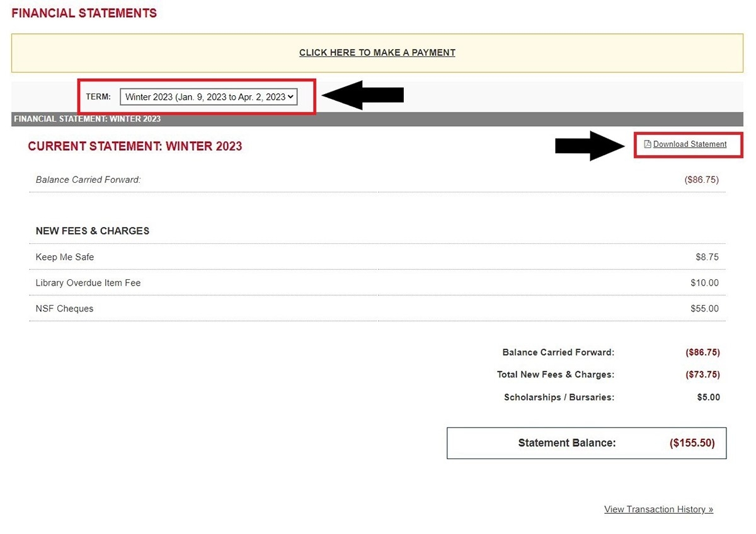Screen dimensions: 756x534
Task: Click the FINANCIAL STATEMENTS page heading
Action: click(x=84, y=12)
